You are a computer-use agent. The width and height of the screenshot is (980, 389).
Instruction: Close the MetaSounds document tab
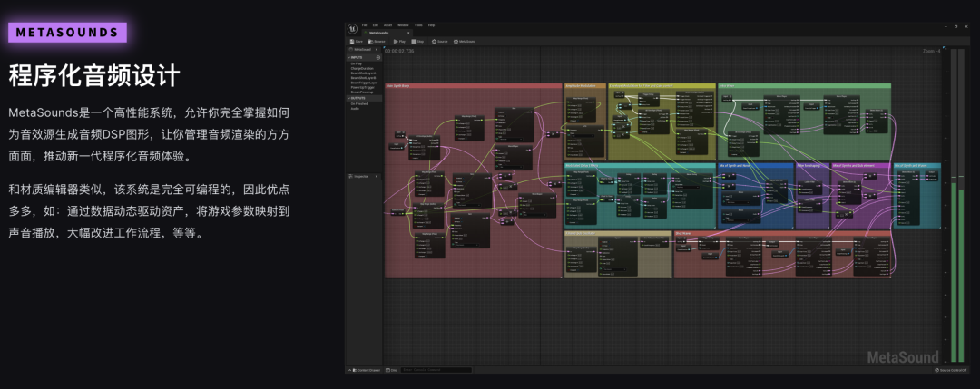coord(408,33)
